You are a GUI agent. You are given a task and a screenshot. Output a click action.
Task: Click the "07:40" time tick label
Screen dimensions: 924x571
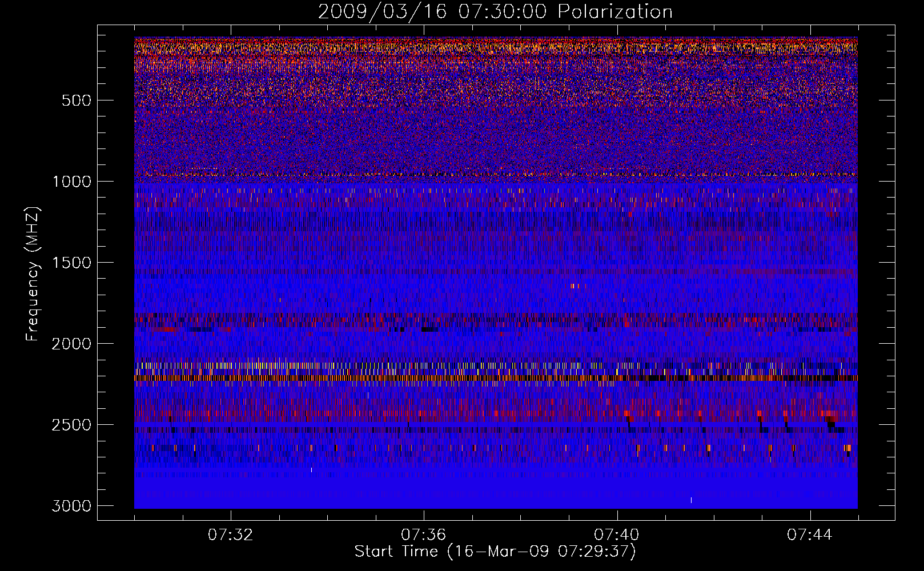(617, 535)
